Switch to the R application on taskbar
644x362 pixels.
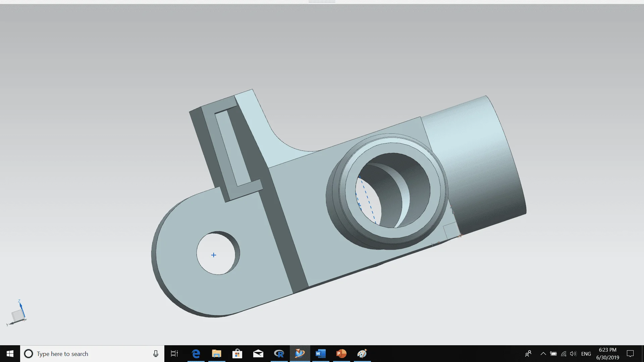coord(279,354)
